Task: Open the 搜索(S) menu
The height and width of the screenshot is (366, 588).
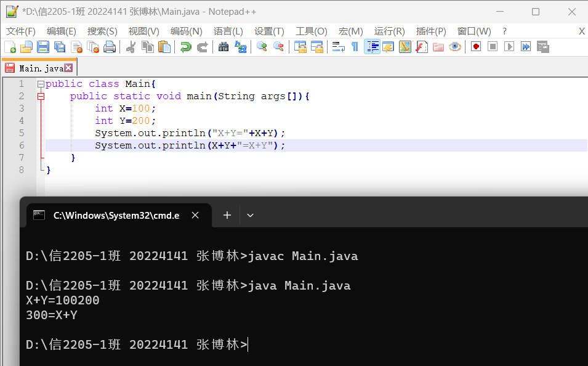Action: click(102, 31)
